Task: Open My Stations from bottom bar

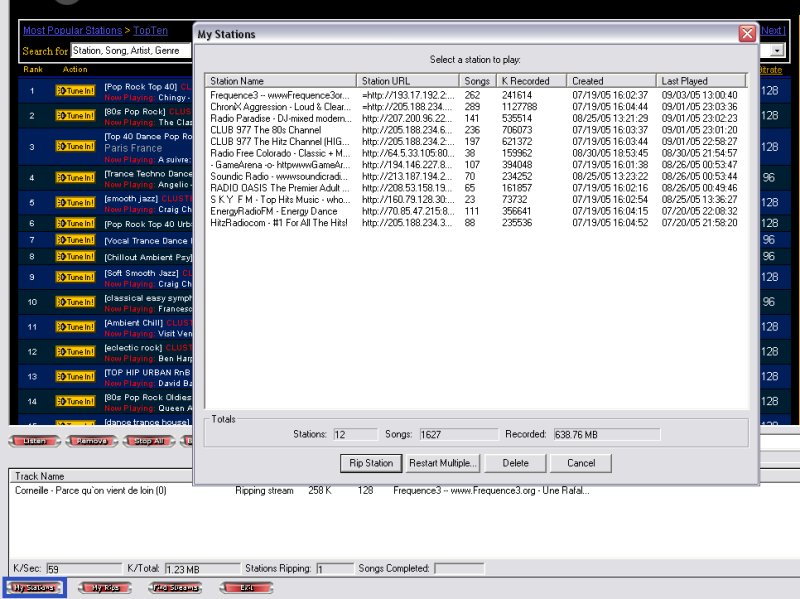Action: (x=34, y=588)
